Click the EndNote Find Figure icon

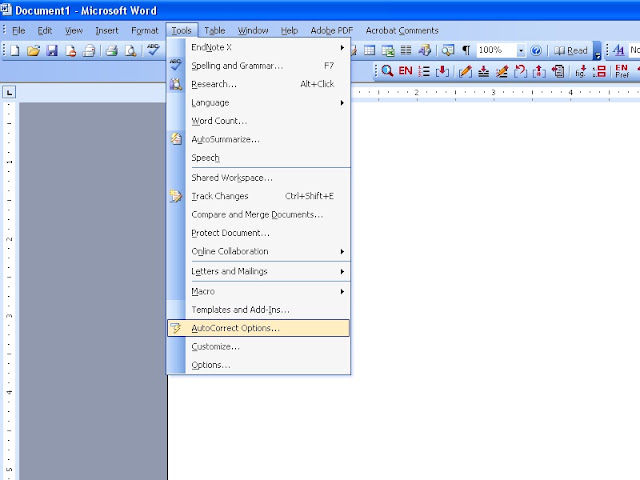(580, 71)
